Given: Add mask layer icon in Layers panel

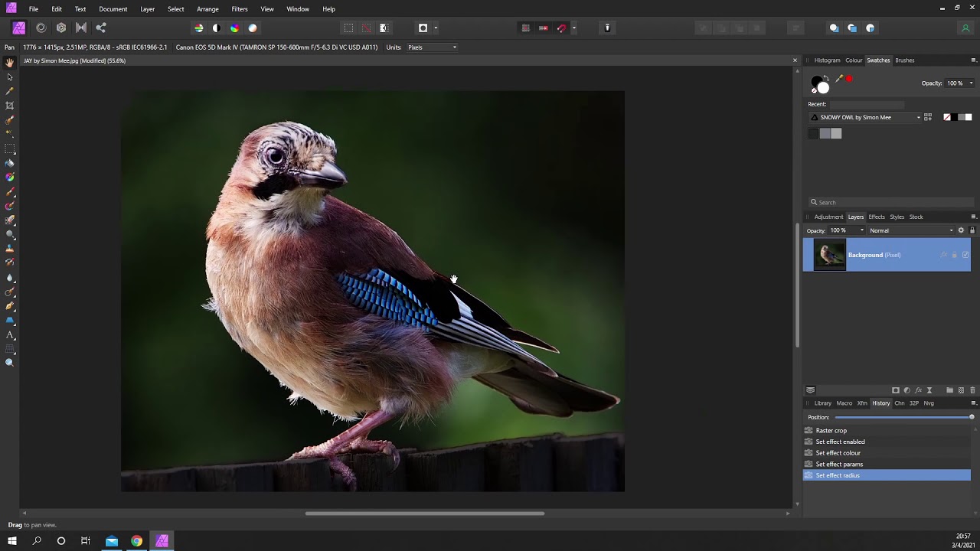Looking at the screenshot, I should (896, 390).
